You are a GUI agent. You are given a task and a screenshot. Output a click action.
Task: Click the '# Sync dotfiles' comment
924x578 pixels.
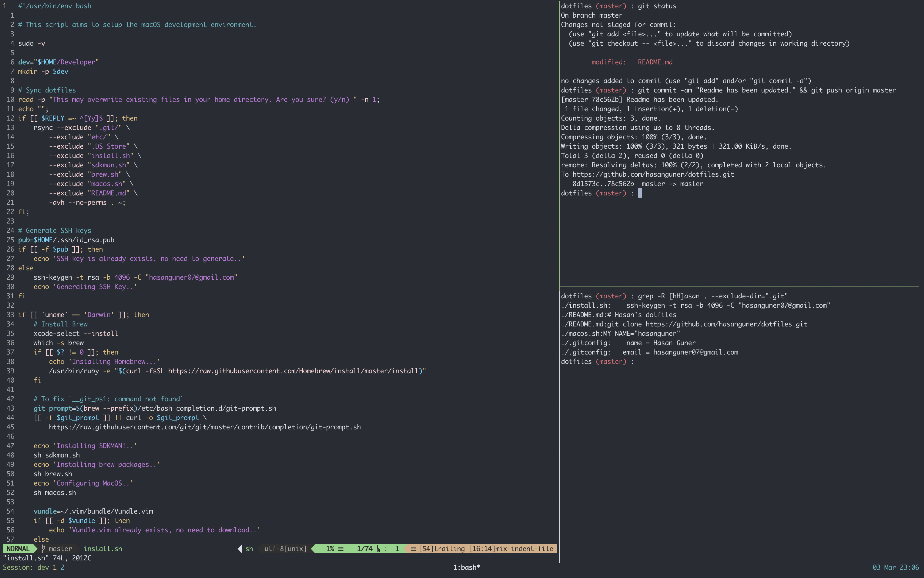47,90
